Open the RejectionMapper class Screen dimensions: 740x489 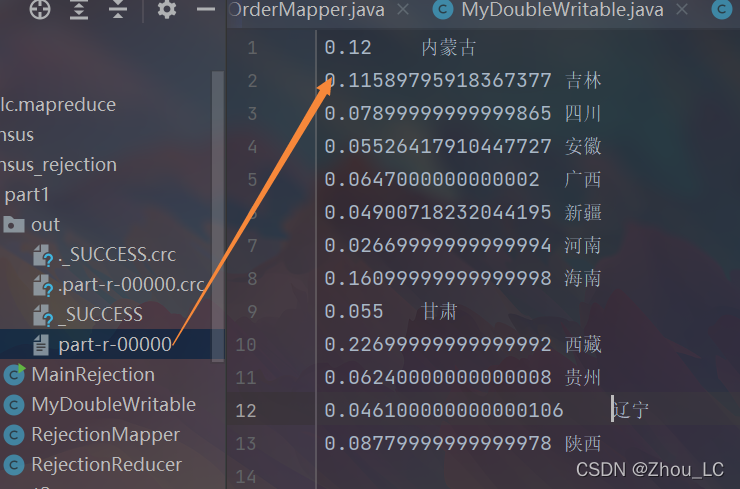(x=106, y=435)
